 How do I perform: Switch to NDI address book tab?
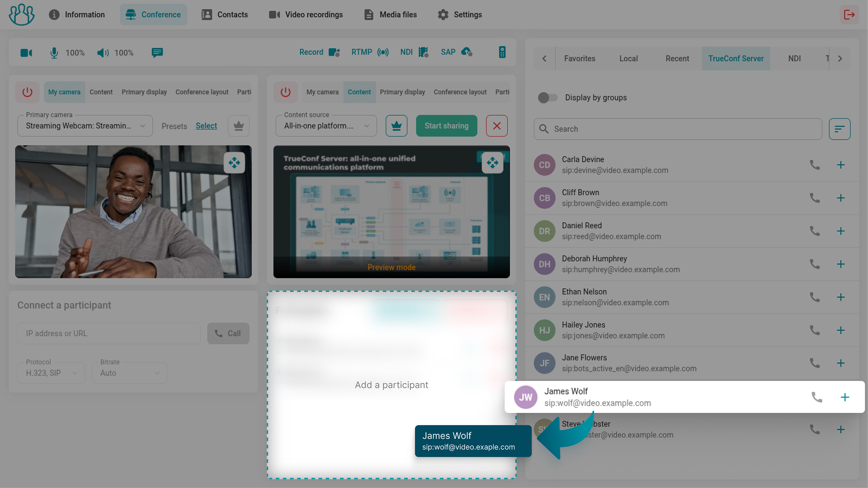794,59
